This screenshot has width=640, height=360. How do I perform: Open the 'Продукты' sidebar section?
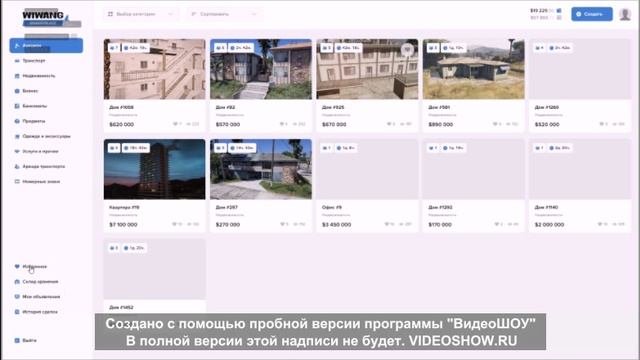click(x=34, y=121)
